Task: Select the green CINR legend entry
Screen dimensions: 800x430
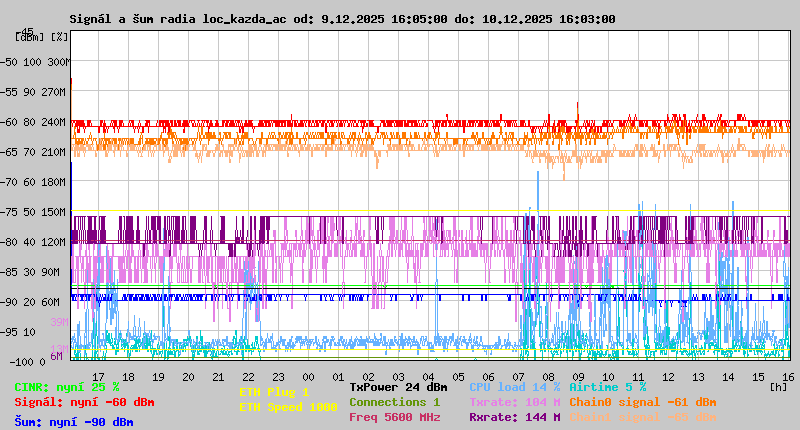Action: [66, 386]
